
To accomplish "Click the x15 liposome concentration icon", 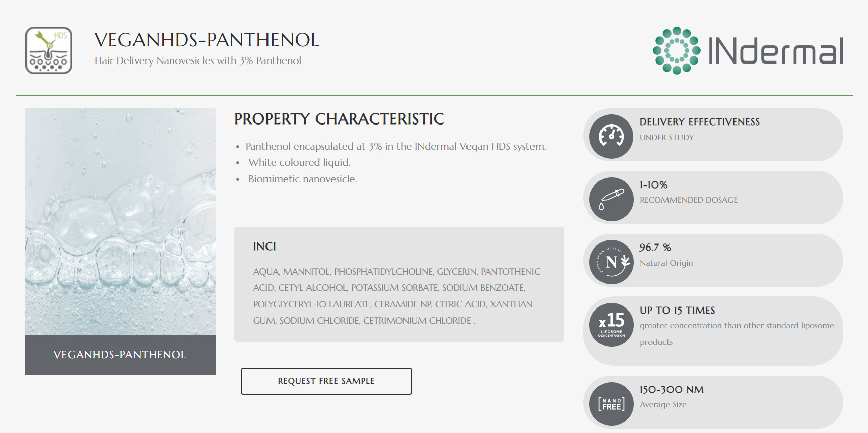I will click(611, 325).
